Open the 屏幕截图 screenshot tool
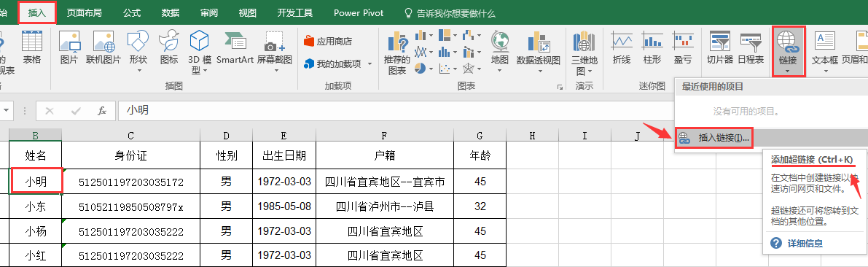868x267 pixels. [x=275, y=47]
